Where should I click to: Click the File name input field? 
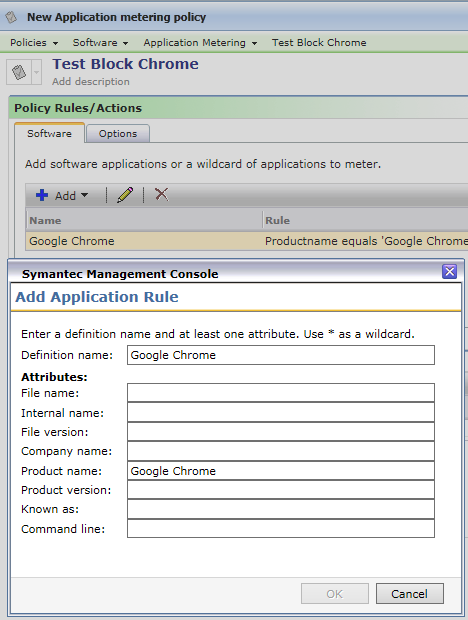pos(281,393)
